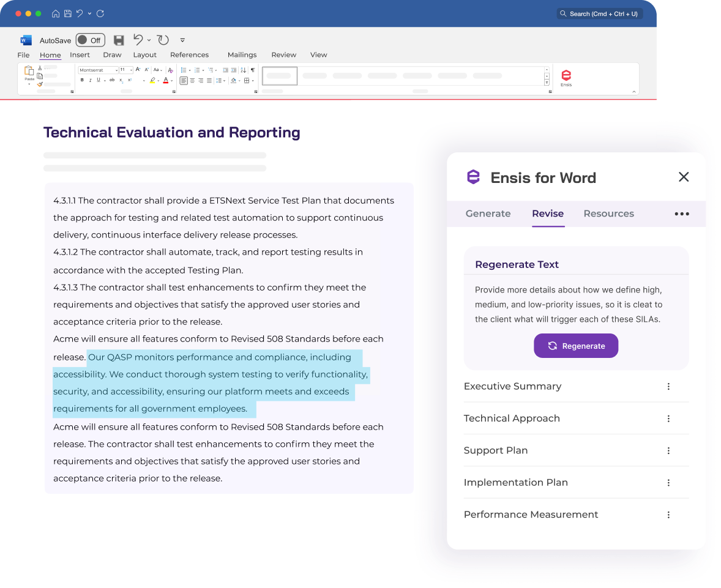Viewport: 721px width, 588px height.
Task: Click the ribbon Save floppy icon
Action: [x=119, y=40]
